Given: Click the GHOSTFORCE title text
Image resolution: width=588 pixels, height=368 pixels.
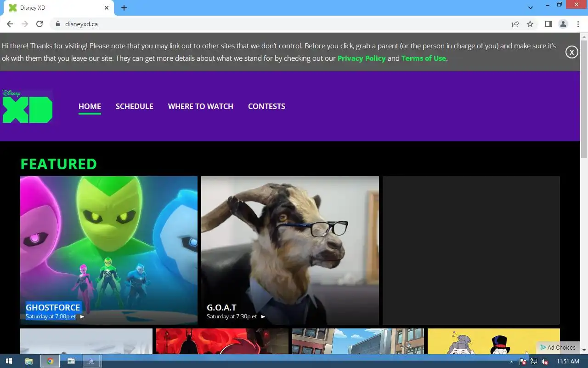Looking at the screenshot, I should 53,307.
